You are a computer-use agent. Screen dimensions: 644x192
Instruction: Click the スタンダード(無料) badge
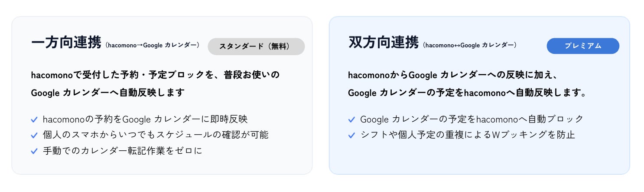(x=256, y=46)
